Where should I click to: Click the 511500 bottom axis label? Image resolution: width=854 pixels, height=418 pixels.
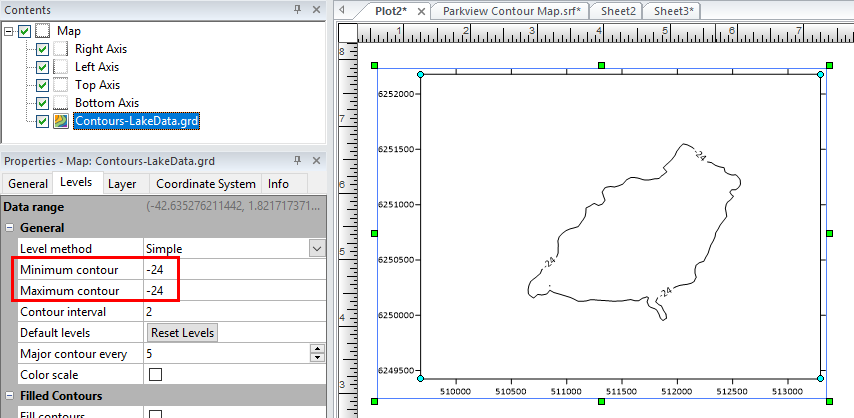(x=621, y=390)
